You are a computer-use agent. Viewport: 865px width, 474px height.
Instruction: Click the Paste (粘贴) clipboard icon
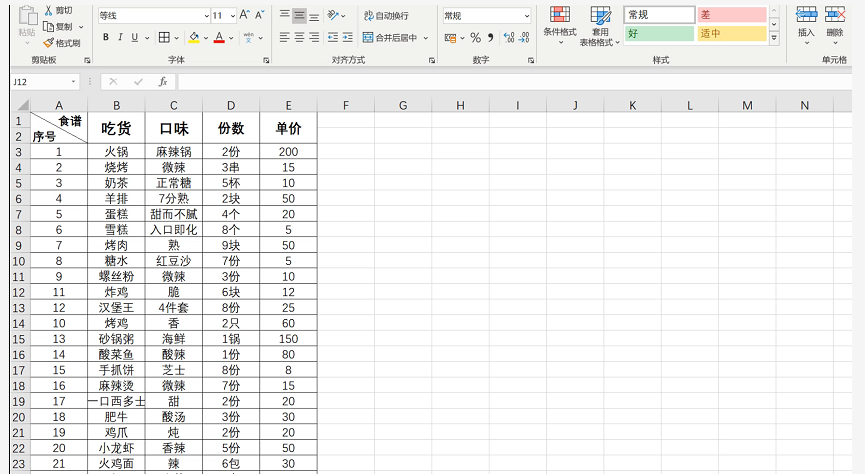pos(27,16)
